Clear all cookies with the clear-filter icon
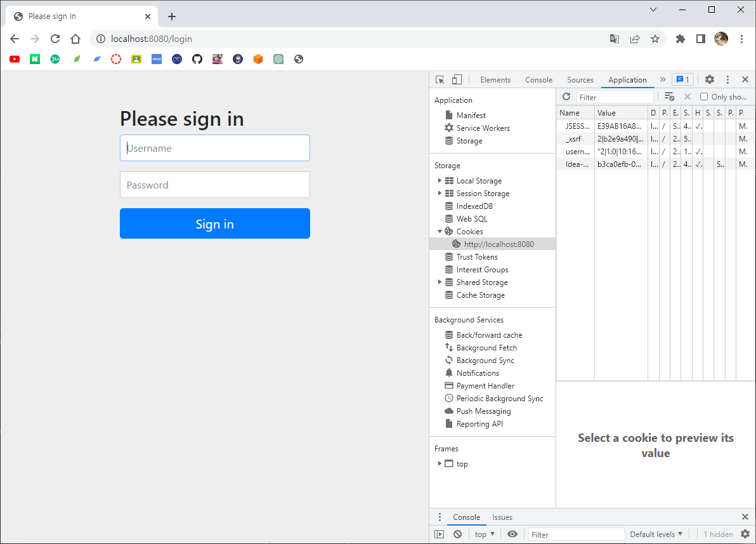The height and width of the screenshot is (544, 756). [669, 97]
